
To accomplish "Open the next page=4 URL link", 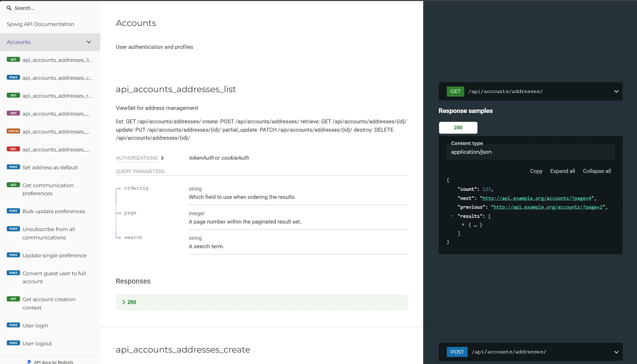I will [x=537, y=198].
